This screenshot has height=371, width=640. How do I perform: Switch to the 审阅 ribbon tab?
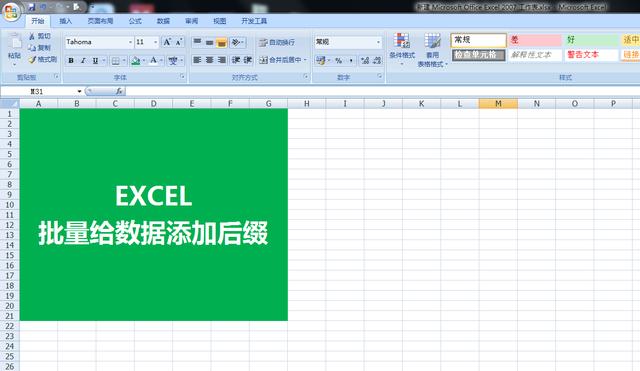pos(191,21)
